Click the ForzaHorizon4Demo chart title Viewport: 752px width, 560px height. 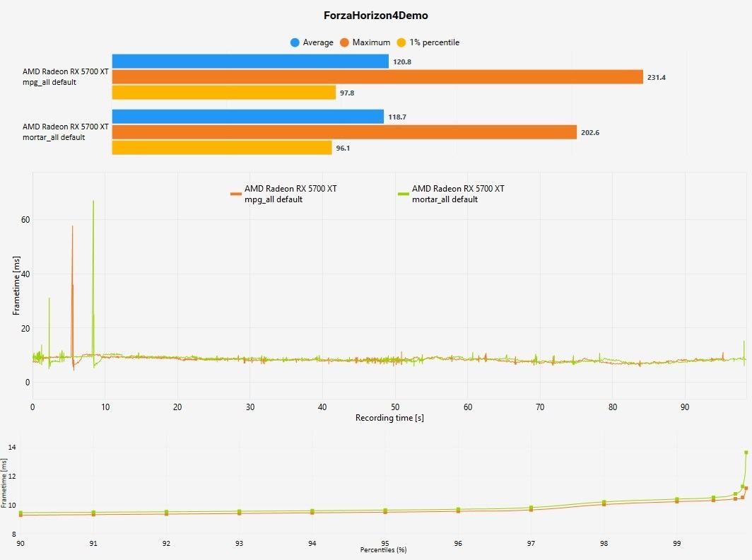[x=375, y=16]
